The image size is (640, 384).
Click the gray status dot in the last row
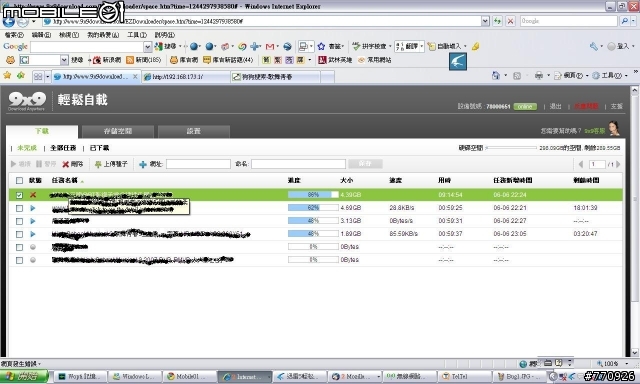33,260
